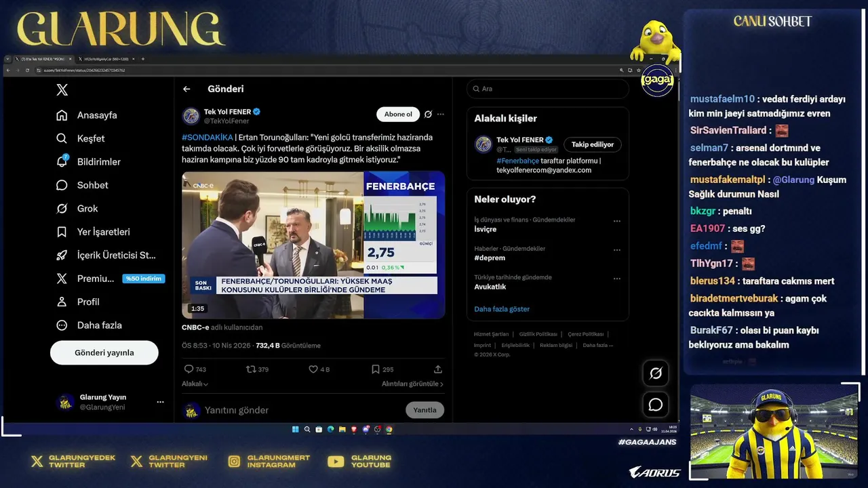868x488 pixels.
Task: Open Brave browser on taskbar
Action: (354, 429)
